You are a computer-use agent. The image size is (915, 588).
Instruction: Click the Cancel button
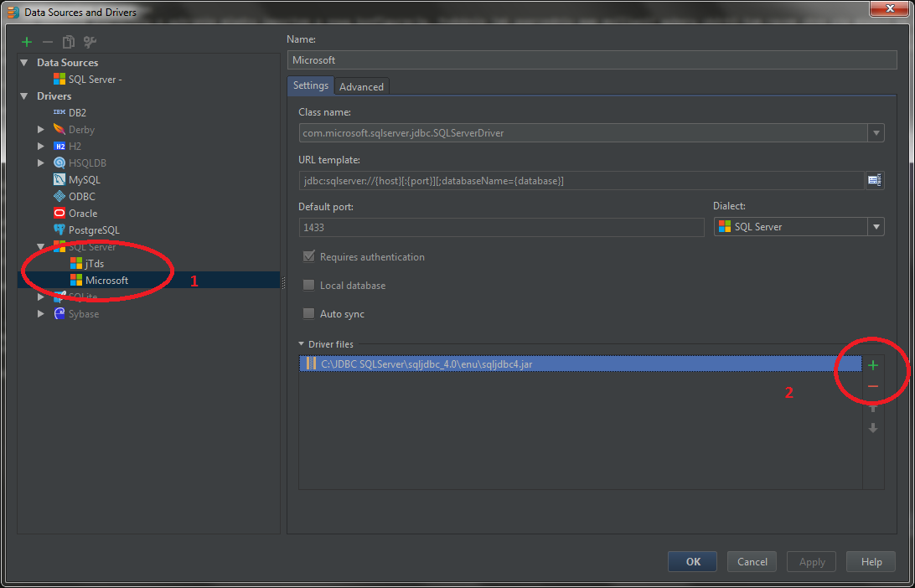pos(752,562)
